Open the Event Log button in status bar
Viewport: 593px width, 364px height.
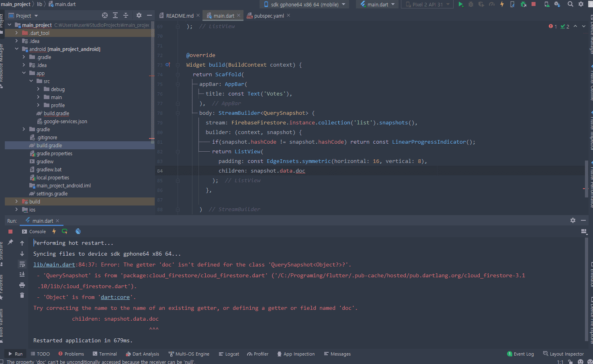[x=521, y=354]
